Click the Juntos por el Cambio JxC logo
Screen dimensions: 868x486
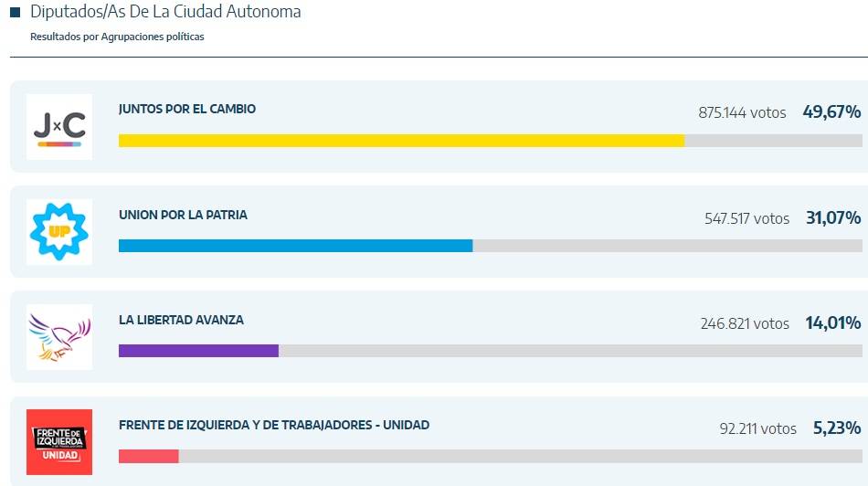(x=59, y=127)
